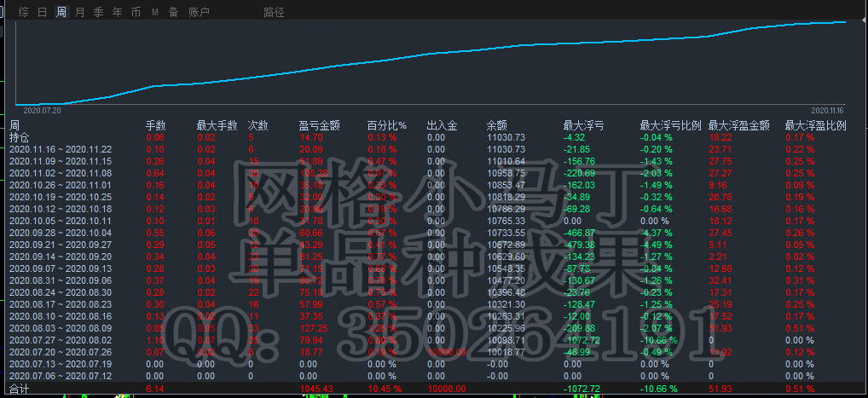Sort by 手数 column header
Image resolution: width=868 pixels, height=398 pixels.
click(x=155, y=125)
